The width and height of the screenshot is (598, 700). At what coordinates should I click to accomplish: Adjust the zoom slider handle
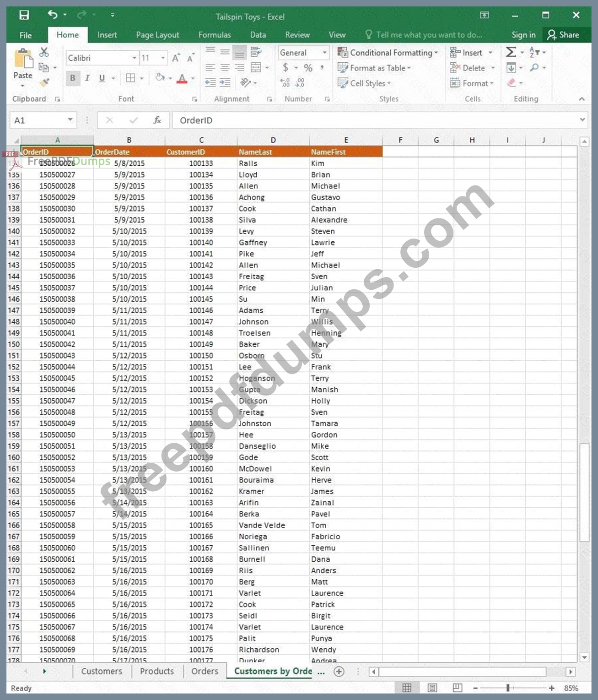click(508, 688)
